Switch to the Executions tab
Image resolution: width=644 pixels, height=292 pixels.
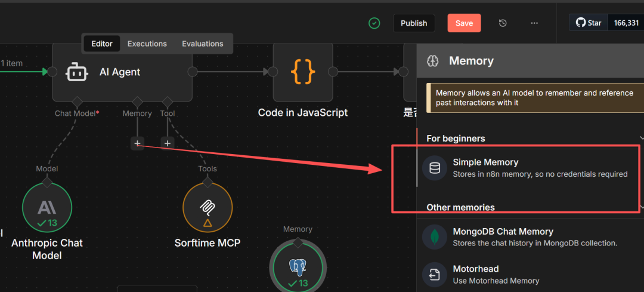147,44
